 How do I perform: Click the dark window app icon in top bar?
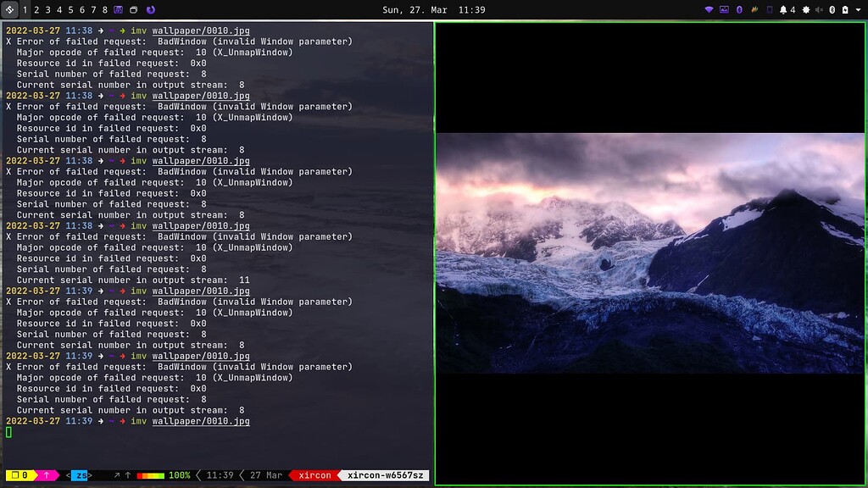pyautogui.click(x=134, y=8)
